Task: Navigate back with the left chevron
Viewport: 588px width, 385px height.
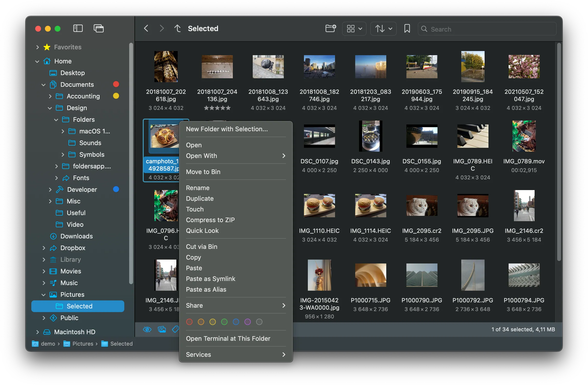Action: point(146,28)
